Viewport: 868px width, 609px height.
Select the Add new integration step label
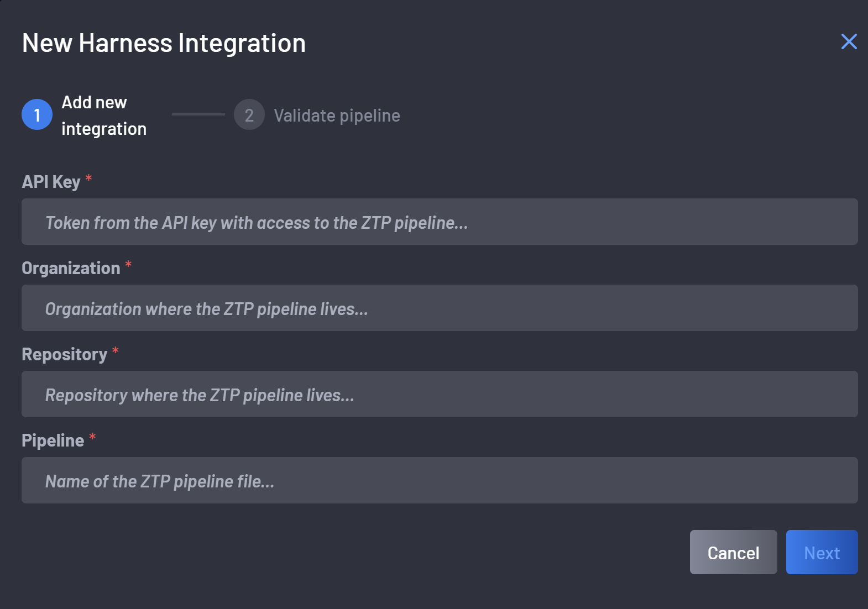(x=104, y=116)
